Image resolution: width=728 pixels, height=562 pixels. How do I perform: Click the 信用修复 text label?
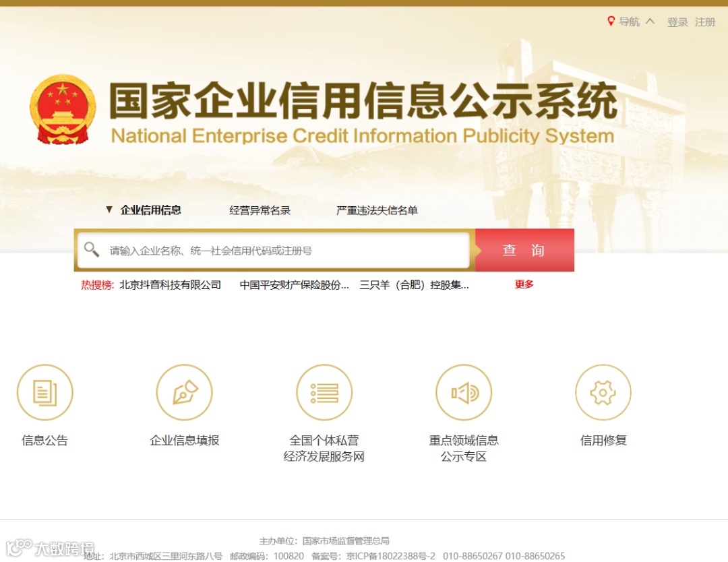coord(603,441)
